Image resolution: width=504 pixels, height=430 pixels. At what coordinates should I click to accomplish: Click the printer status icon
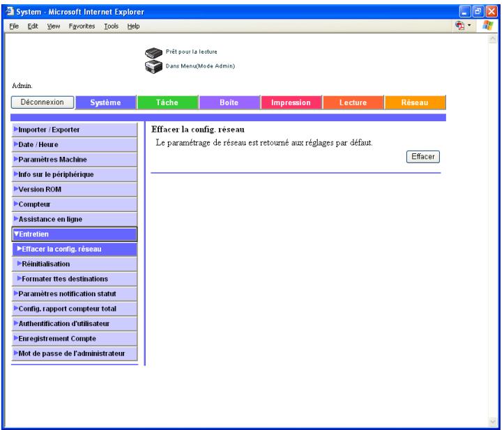[153, 66]
